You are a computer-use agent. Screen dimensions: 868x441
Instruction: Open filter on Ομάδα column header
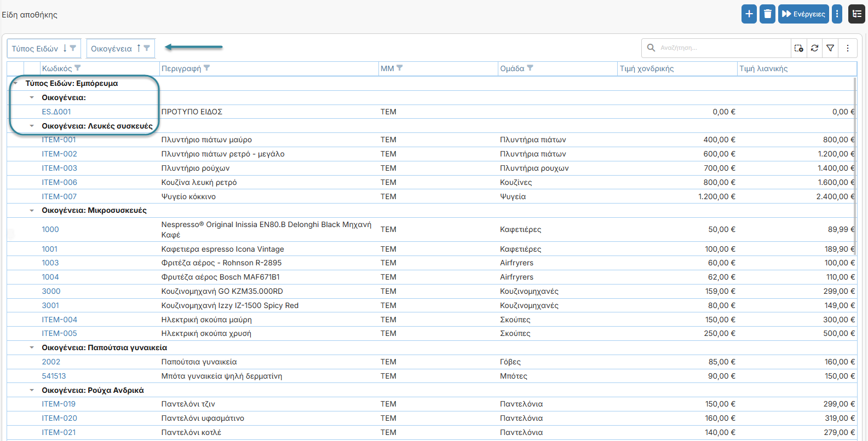coord(530,68)
